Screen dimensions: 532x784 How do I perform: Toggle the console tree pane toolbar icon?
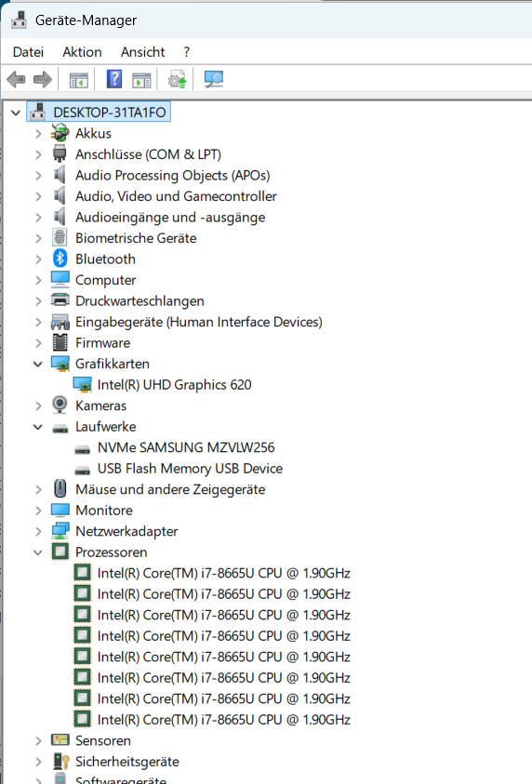(x=78, y=79)
